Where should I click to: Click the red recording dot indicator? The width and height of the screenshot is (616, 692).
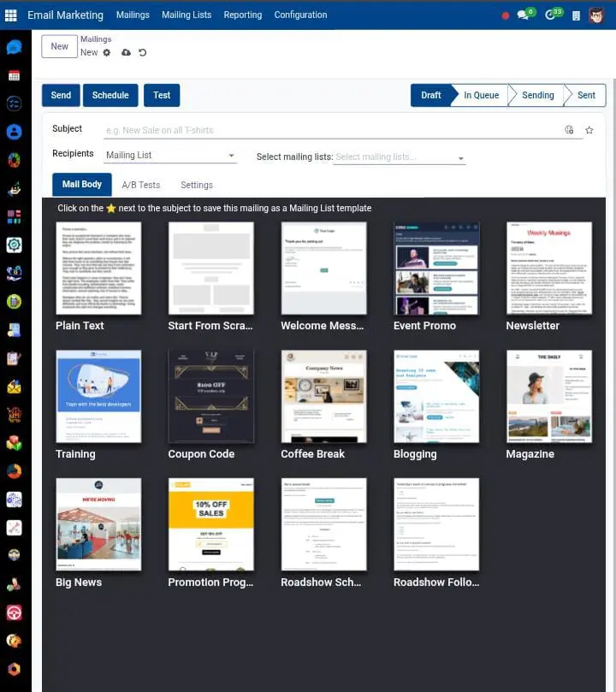pos(506,16)
